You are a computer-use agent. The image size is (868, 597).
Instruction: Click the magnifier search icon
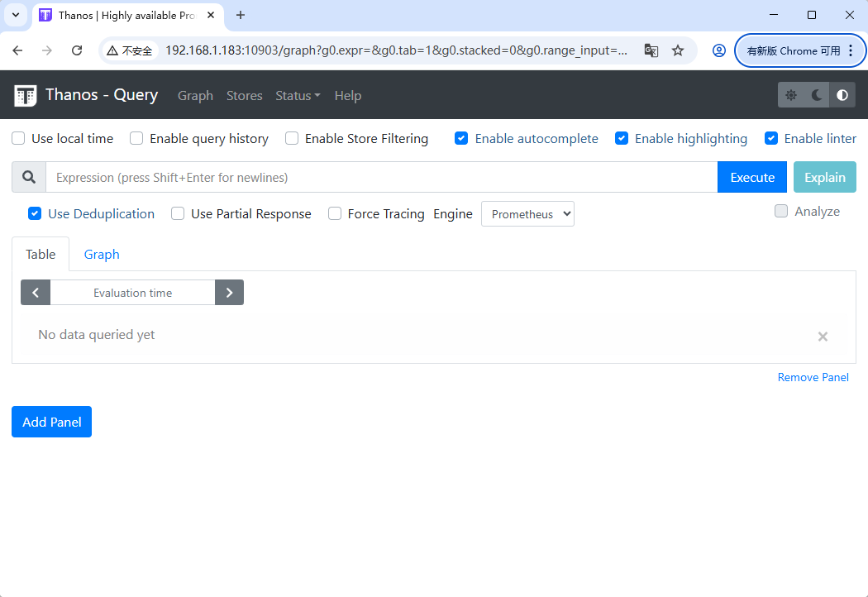click(29, 177)
